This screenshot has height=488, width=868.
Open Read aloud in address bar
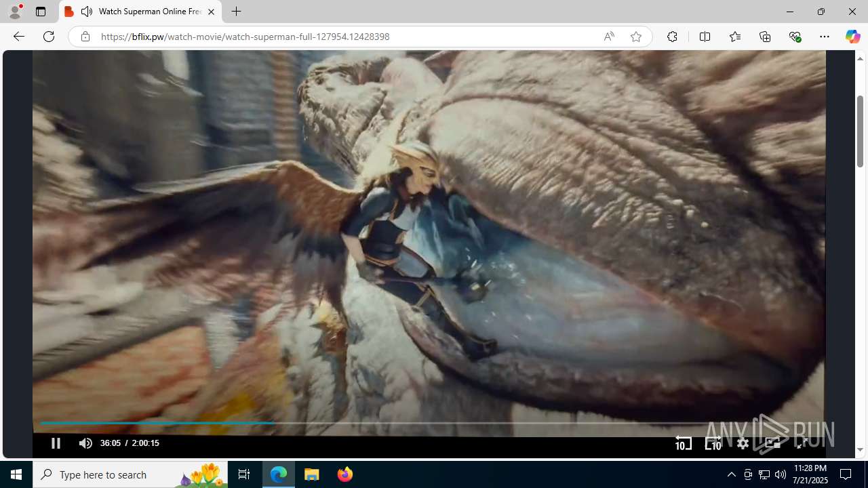pyautogui.click(x=609, y=37)
